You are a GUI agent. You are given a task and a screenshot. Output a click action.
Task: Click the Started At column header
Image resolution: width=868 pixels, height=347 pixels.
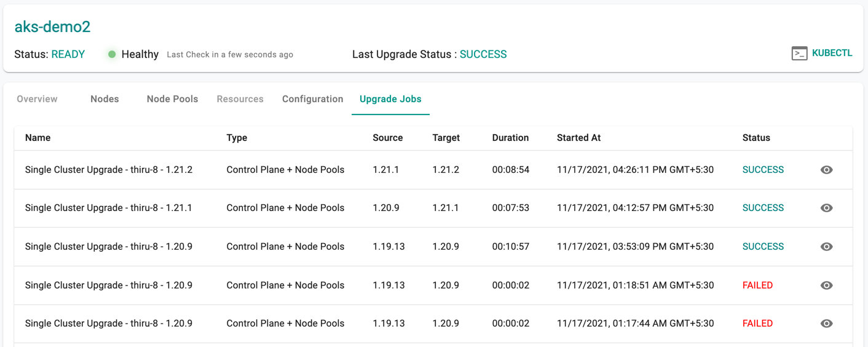pos(578,138)
